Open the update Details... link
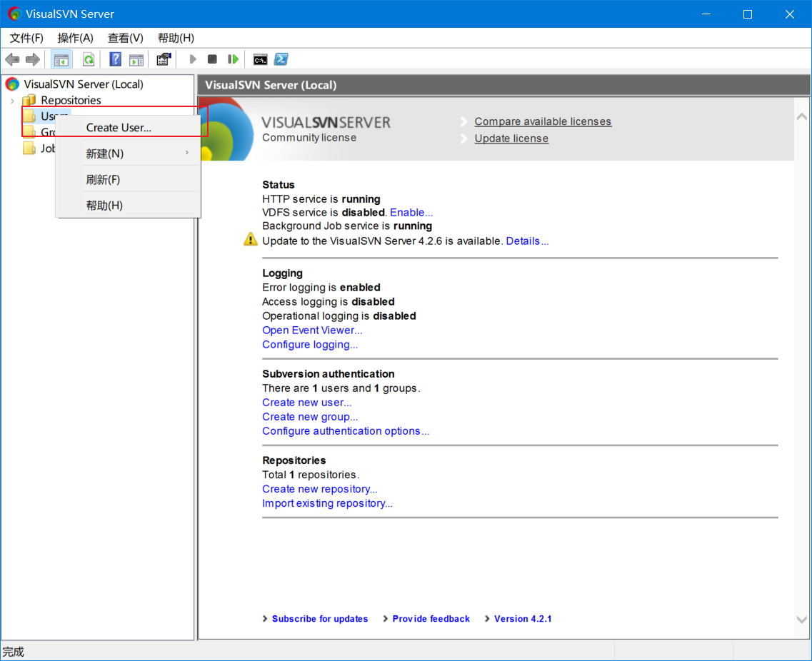 (x=527, y=241)
